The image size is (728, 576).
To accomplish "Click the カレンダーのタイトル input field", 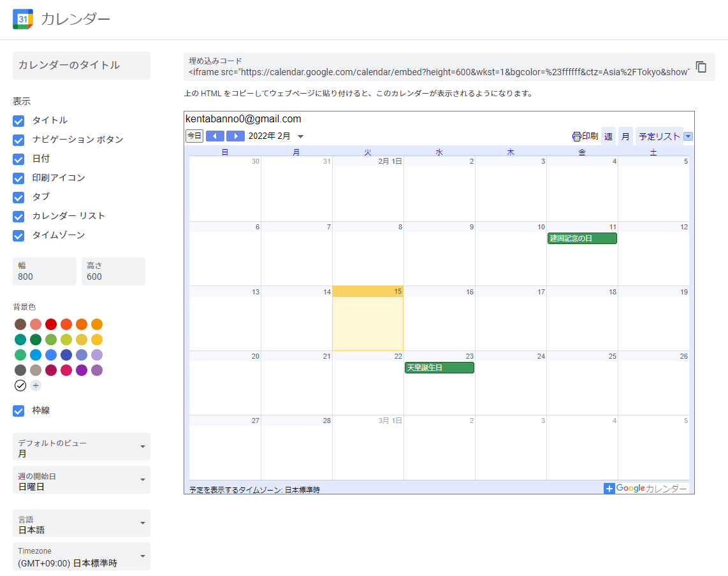I will (x=81, y=66).
